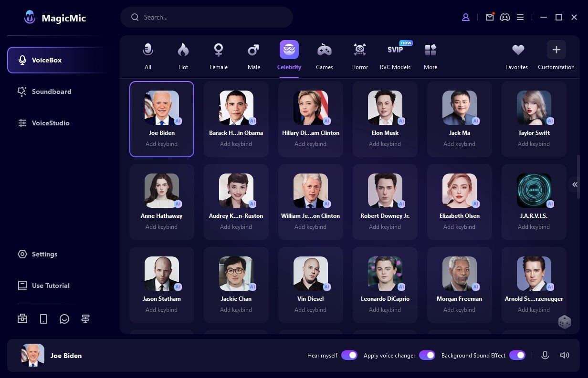
Task: Open Soundboard in the sidebar
Action: pos(52,92)
